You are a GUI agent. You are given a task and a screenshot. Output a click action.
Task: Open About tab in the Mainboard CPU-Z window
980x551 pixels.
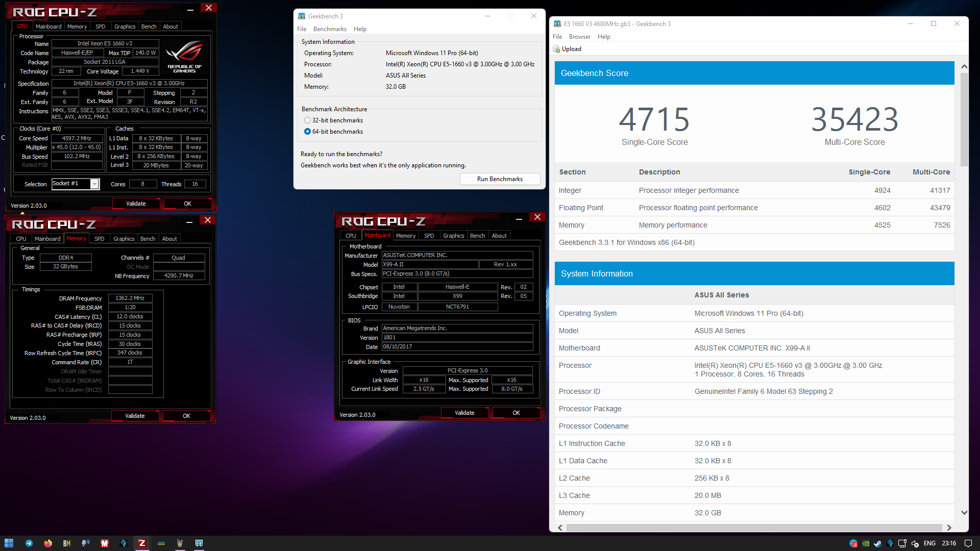[x=499, y=236]
